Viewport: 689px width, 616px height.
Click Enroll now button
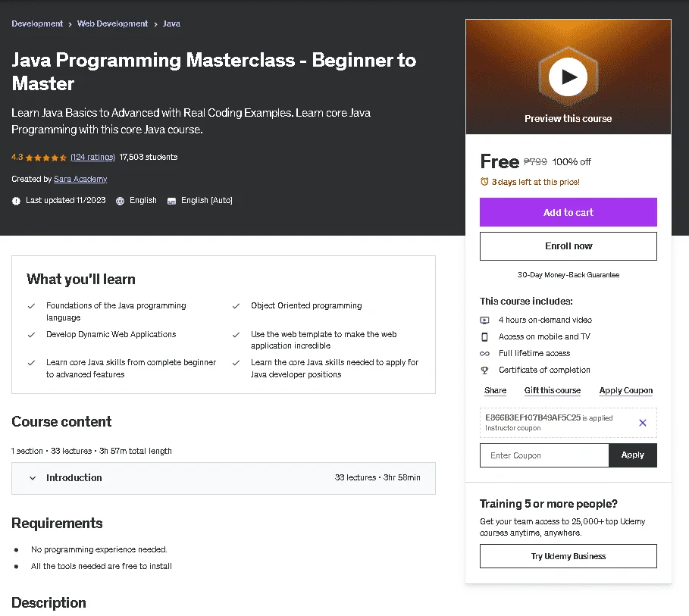coord(568,246)
